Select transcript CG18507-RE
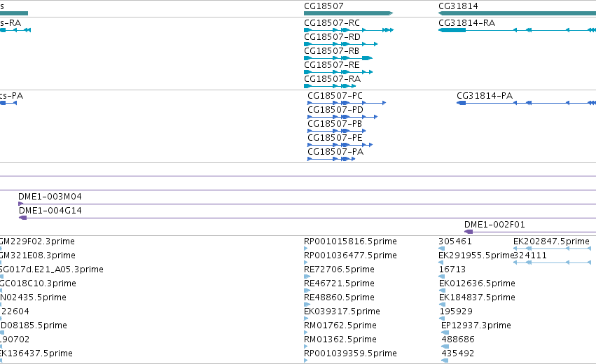 pyautogui.click(x=332, y=65)
